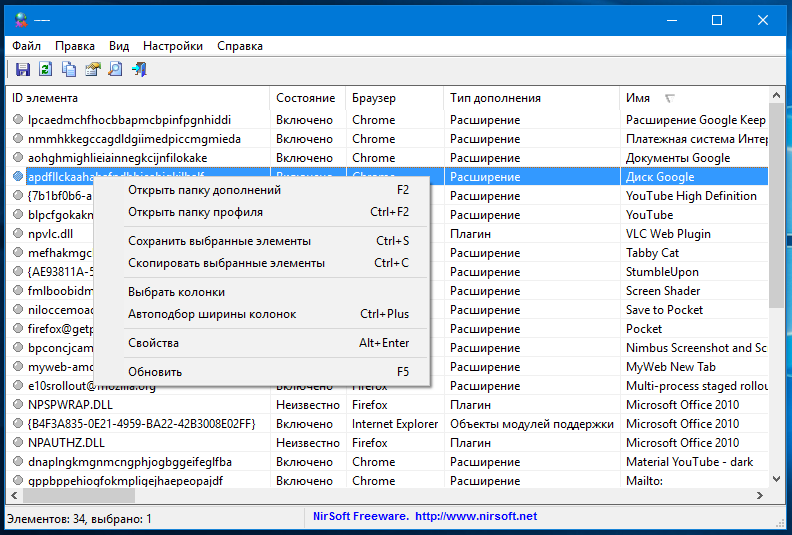The image size is (792, 535).
Task: Open the Настройки menu
Action: (x=173, y=46)
